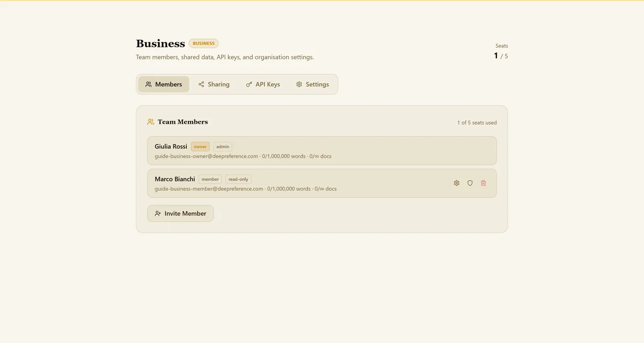This screenshot has width=644, height=343.
Task: Open the Sharing tab
Action: click(214, 84)
